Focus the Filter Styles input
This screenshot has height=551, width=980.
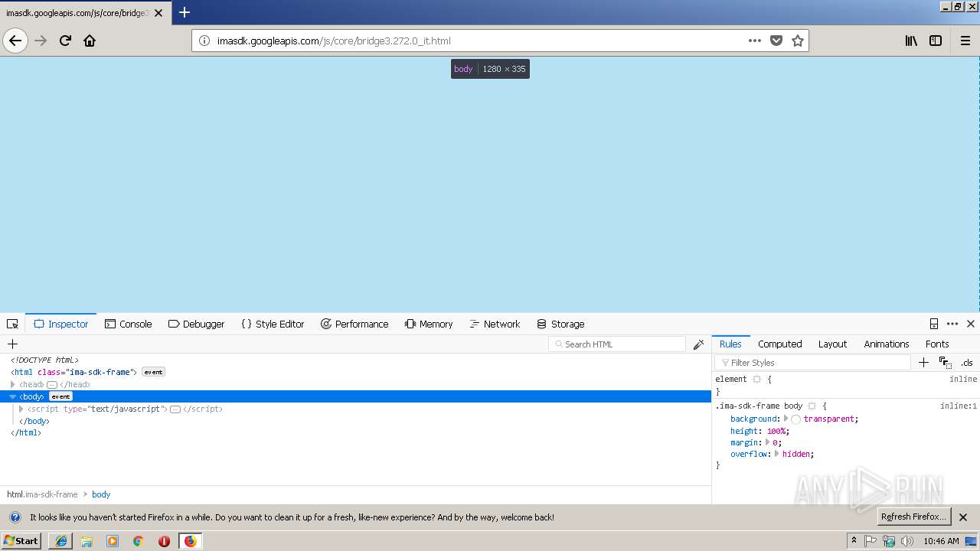point(813,363)
